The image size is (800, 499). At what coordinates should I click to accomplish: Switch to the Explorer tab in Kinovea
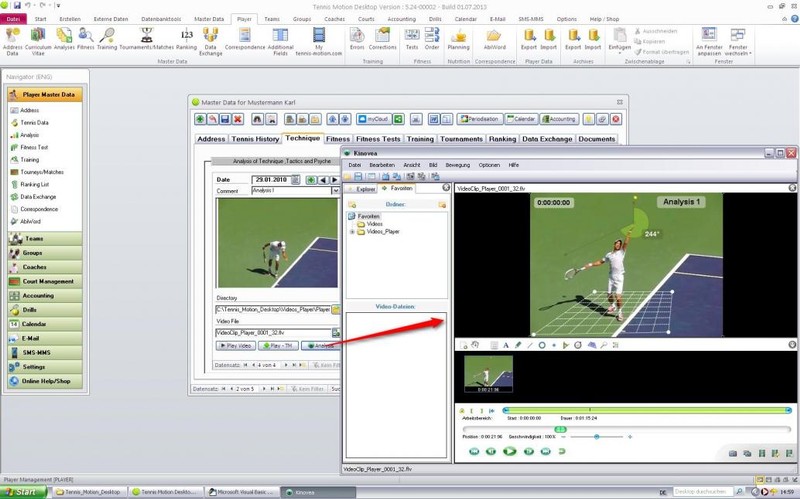point(364,187)
